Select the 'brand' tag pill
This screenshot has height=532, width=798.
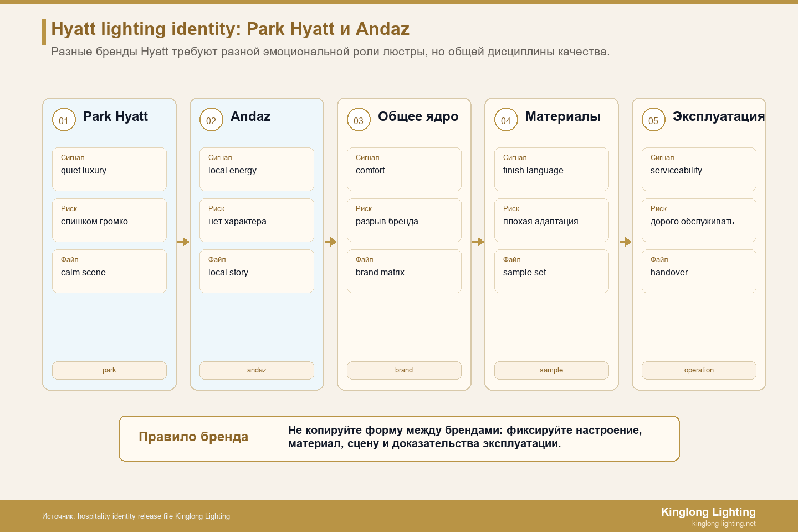tap(404, 370)
